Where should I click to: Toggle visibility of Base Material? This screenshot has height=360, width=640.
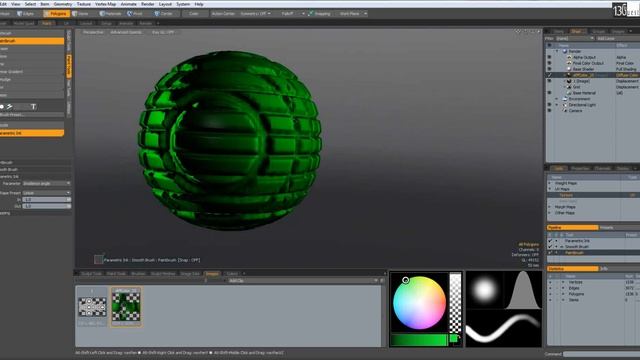pyautogui.click(x=549, y=93)
